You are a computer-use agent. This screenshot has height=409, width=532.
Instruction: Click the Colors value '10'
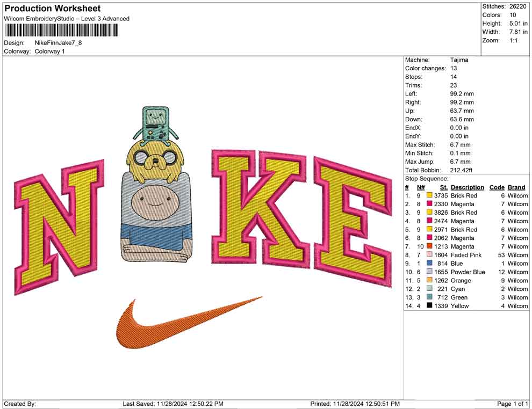point(513,15)
